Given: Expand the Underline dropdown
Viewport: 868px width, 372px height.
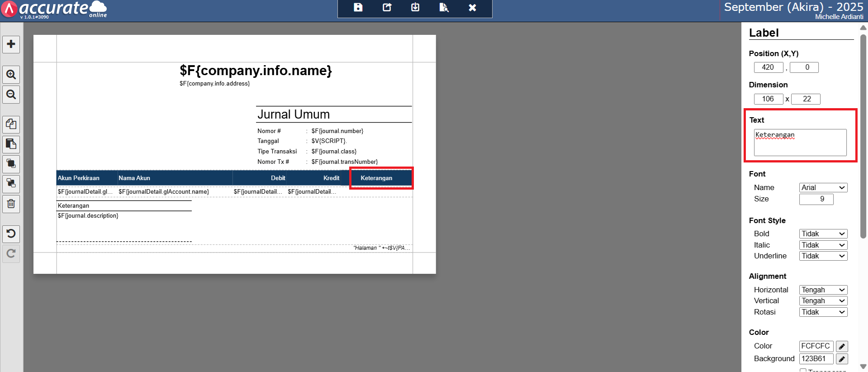Looking at the screenshot, I should click(823, 256).
